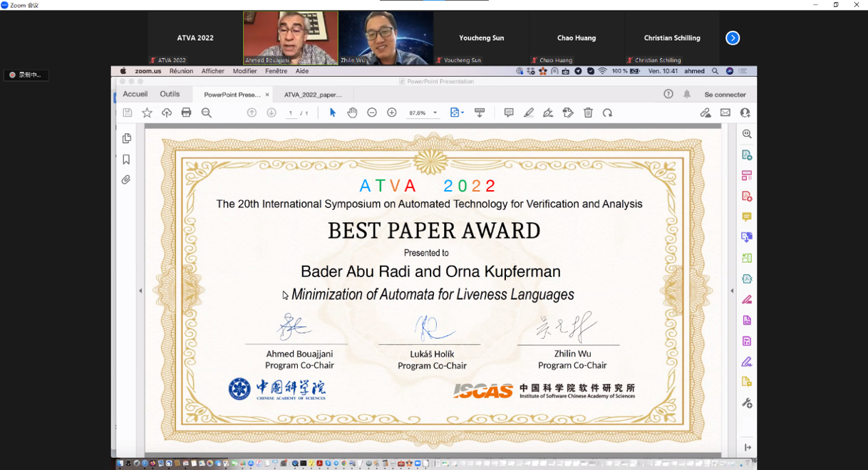Bookmark the file with the star icon

[147, 113]
